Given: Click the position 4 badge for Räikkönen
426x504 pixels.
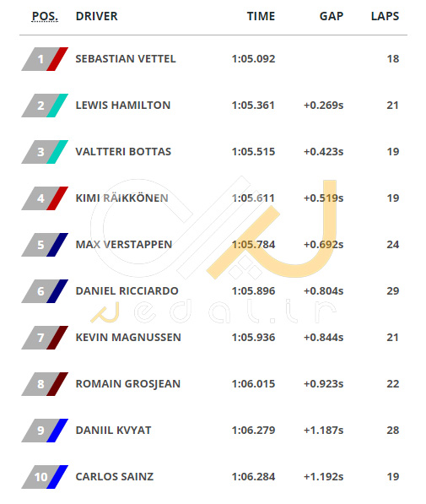Looking at the screenshot, I should click(x=45, y=198).
